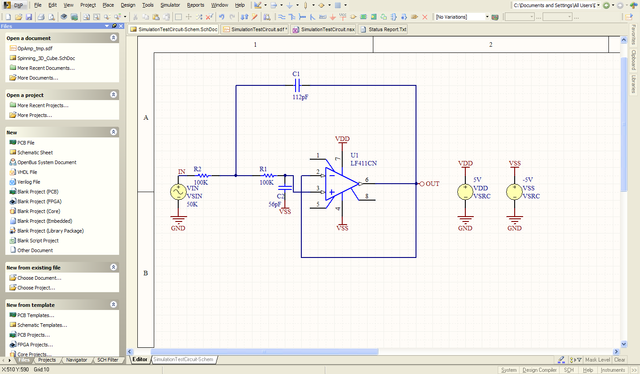
Task: Open the Clipboard side panel tab
Action: (x=633, y=60)
